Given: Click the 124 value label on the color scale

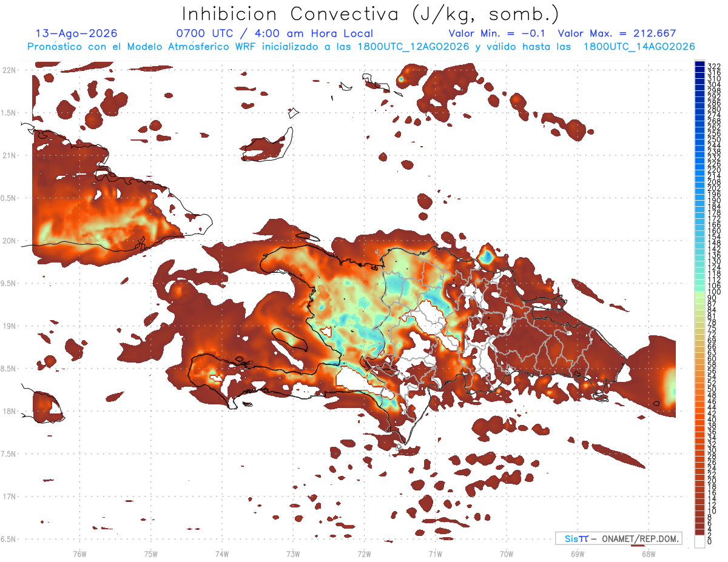Looking at the screenshot, I should point(714,267).
